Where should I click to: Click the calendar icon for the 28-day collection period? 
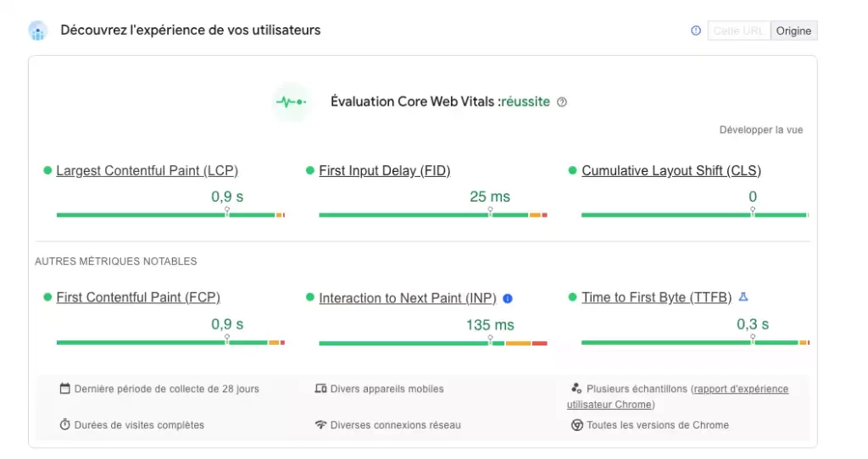64,389
